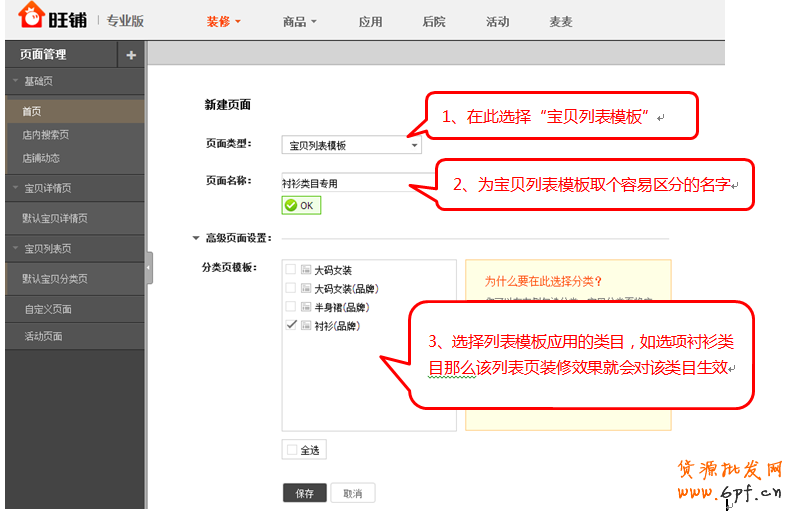Select 店内搜索页 in the sidebar
The image size is (792, 514).
point(46,135)
